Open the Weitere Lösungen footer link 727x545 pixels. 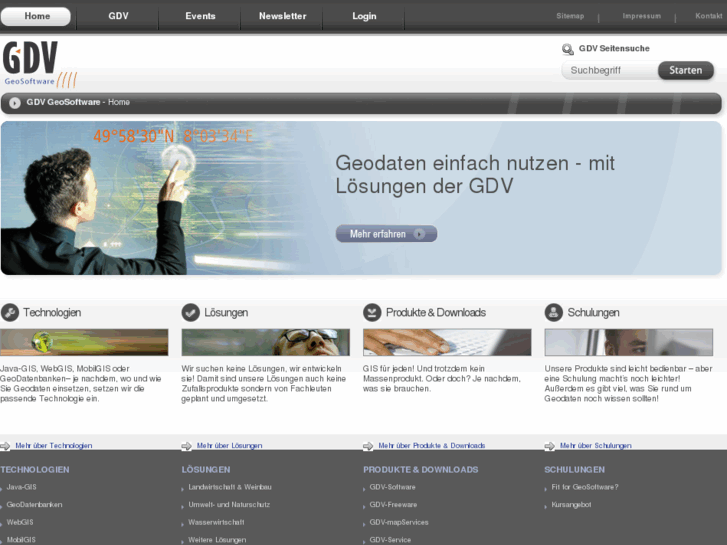point(217,540)
